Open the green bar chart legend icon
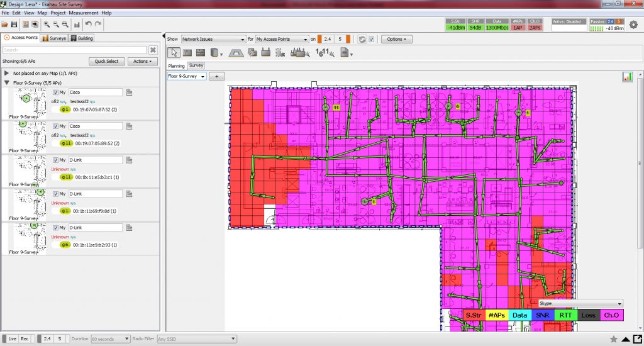Viewport: 644px width, 346px height. point(627,77)
